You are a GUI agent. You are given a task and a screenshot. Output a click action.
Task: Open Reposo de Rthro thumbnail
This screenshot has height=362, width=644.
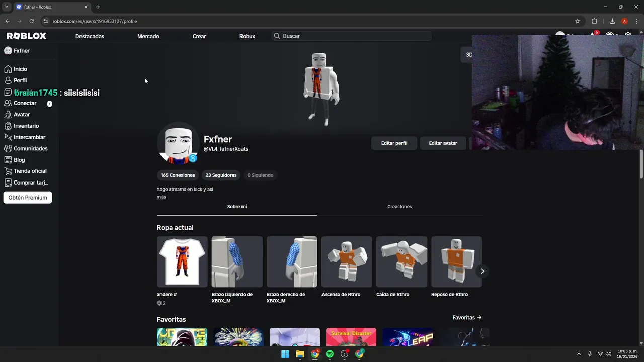[x=456, y=261]
